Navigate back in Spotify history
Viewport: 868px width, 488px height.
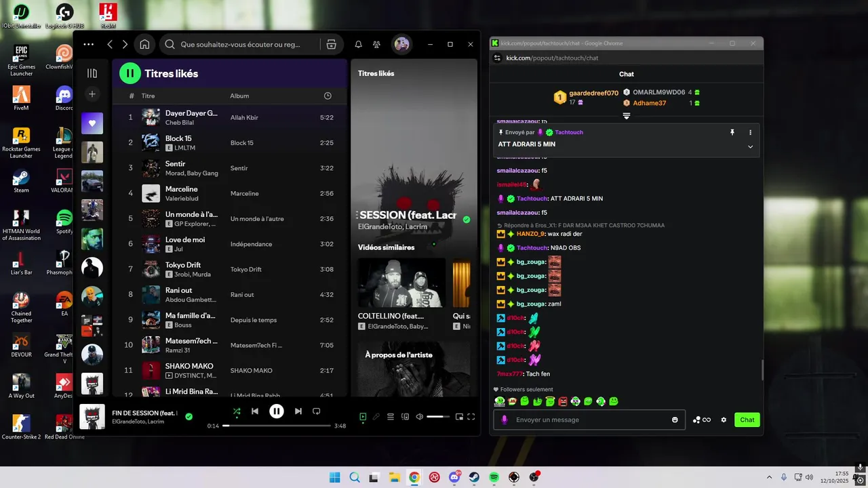(110, 44)
